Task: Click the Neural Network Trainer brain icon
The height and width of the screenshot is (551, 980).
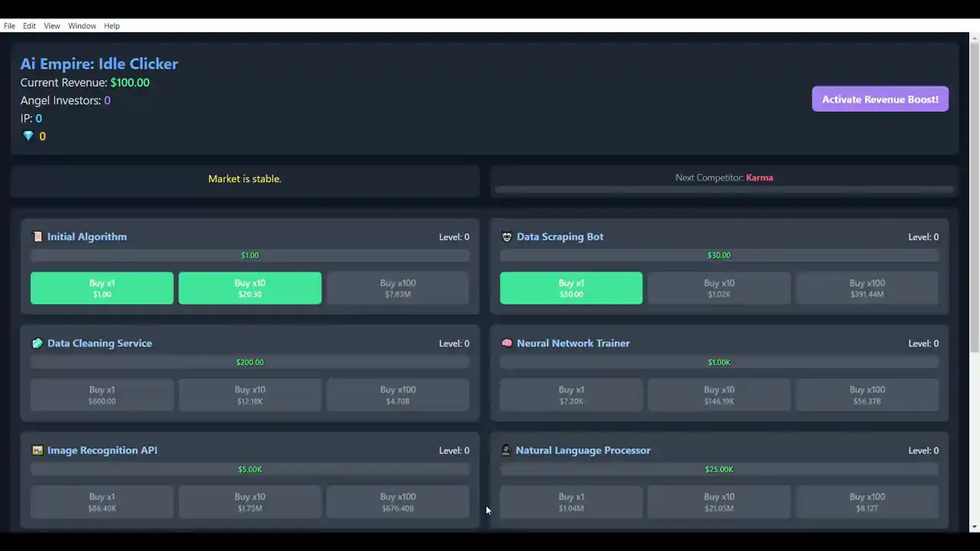Action: [506, 343]
